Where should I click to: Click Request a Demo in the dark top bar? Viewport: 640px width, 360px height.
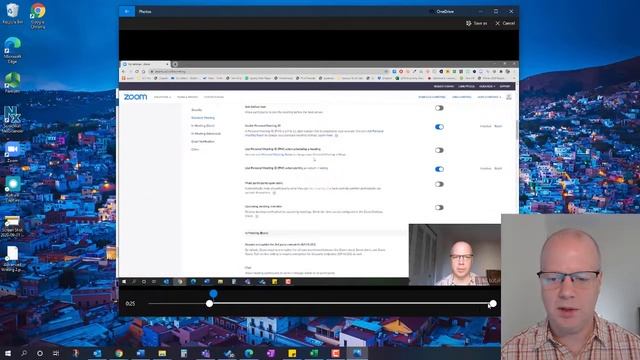click(444, 87)
